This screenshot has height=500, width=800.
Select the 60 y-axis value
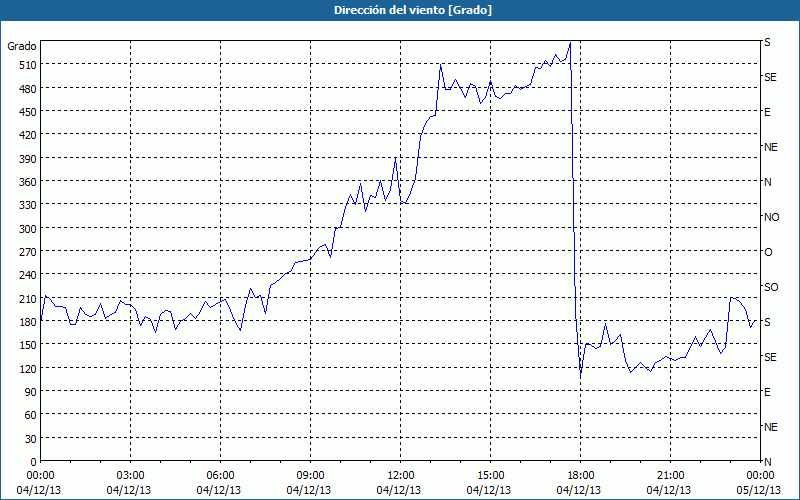[31, 415]
